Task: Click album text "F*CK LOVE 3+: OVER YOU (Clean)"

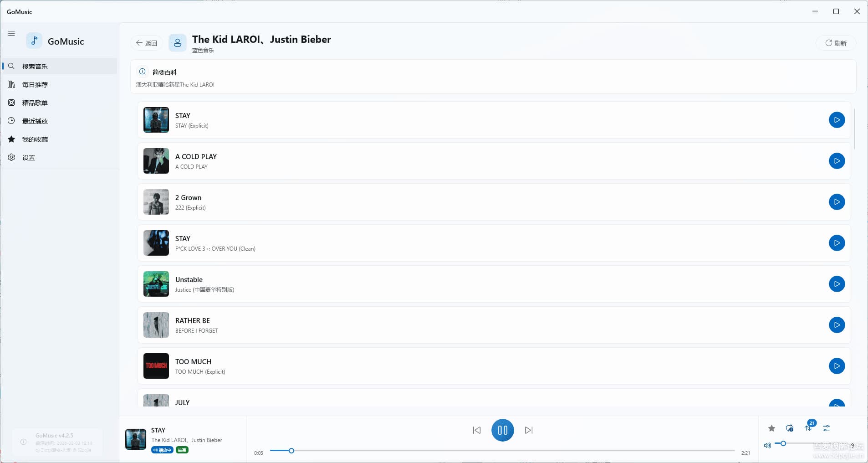Action: tap(215, 249)
